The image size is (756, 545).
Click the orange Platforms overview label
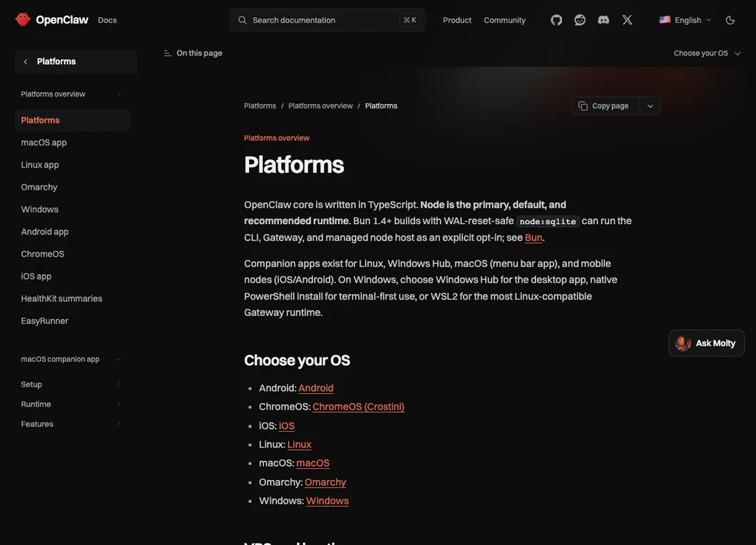(277, 138)
